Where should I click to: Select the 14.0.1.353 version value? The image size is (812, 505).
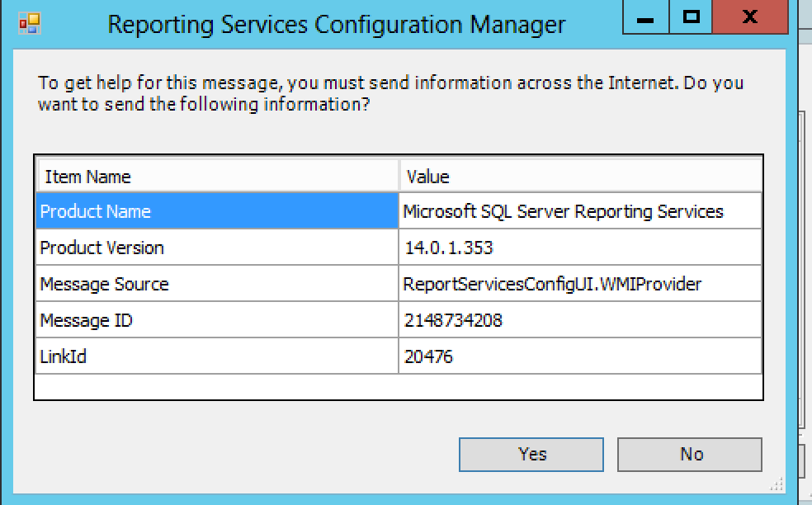click(x=580, y=247)
